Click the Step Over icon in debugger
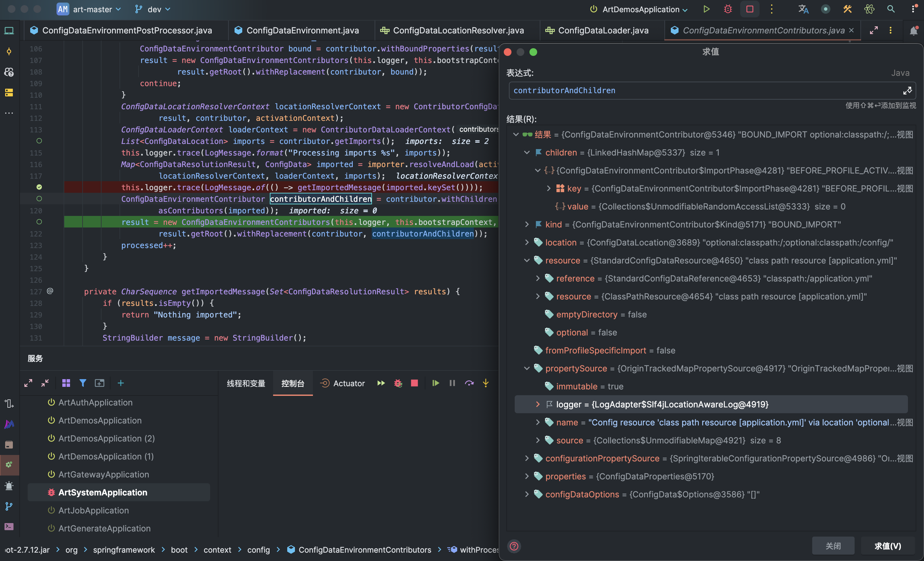 [x=469, y=383]
